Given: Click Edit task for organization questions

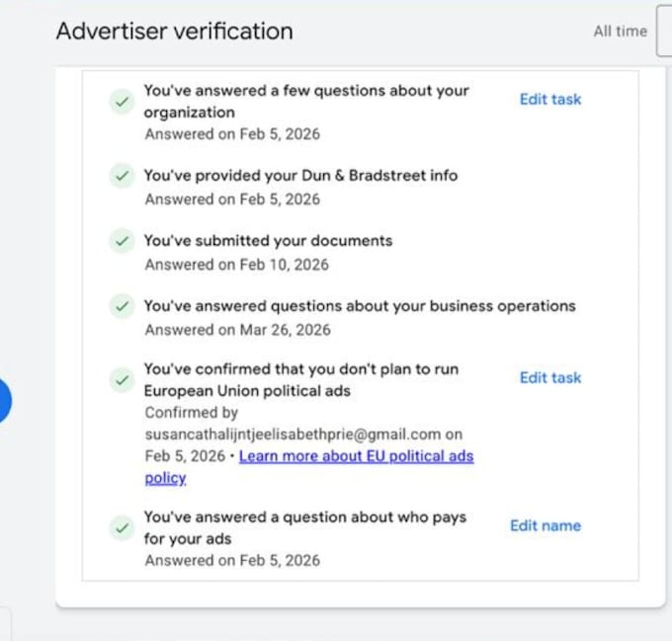Looking at the screenshot, I should (x=550, y=100).
